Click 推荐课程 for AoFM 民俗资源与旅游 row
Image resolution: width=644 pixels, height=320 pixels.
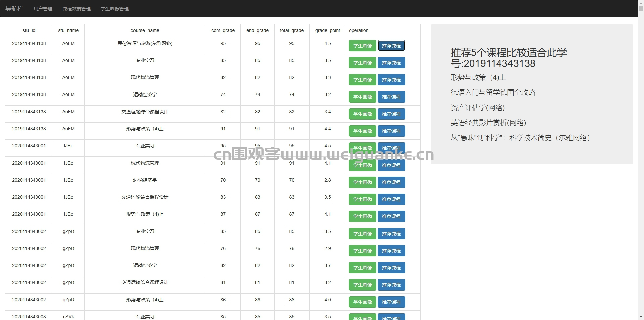(x=391, y=46)
